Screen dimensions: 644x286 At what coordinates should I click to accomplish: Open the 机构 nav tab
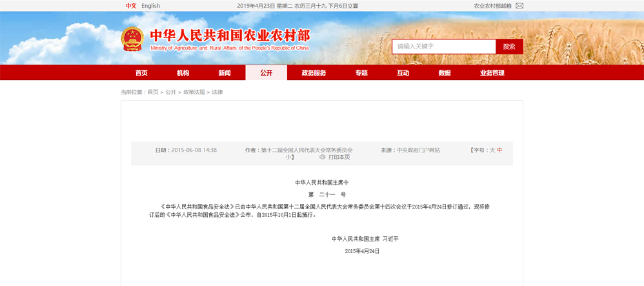[183, 73]
